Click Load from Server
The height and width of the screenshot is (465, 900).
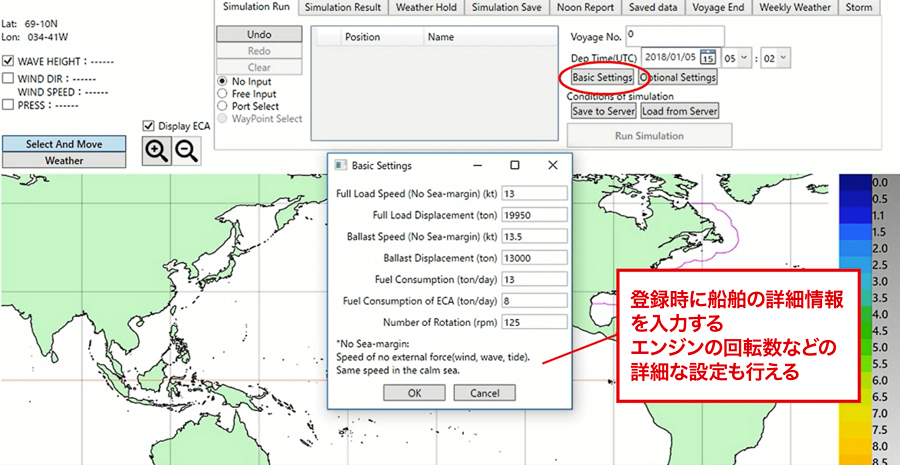coord(680,111)
